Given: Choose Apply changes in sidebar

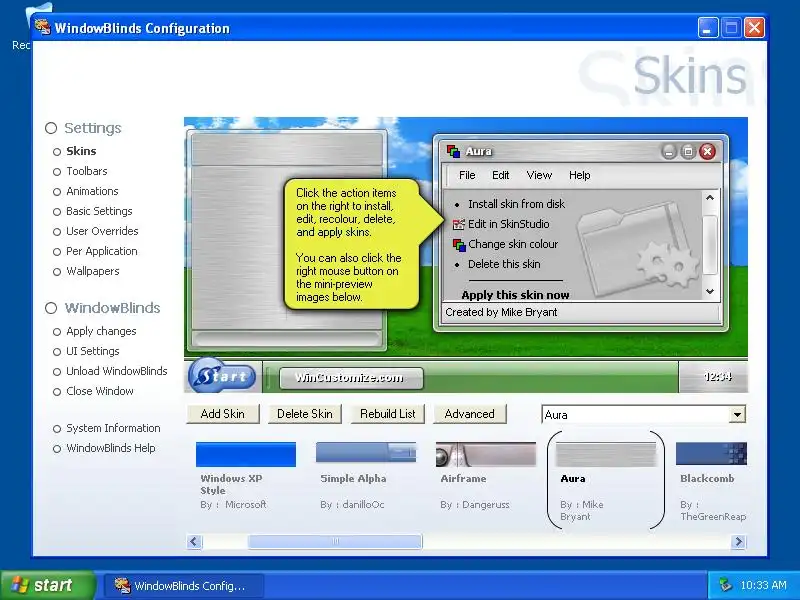Looking at the screenshot, I should 94,331.
